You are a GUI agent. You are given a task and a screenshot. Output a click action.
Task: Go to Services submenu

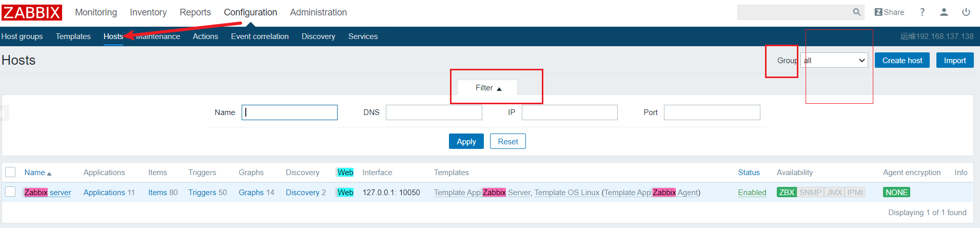tap(363, 36)
